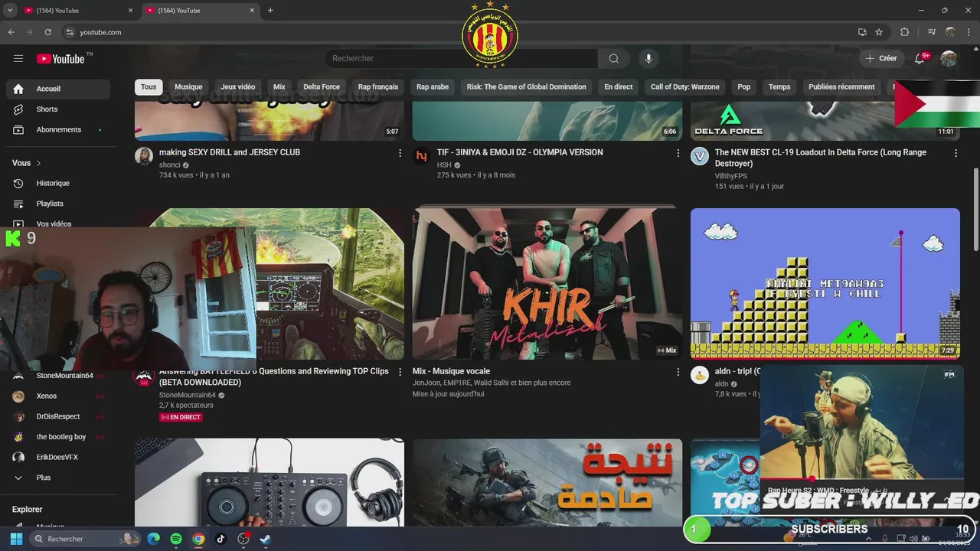Open the Mario pixel-art video thumbnail
Viewport: 980px width, 551px height.
(825, 284)
